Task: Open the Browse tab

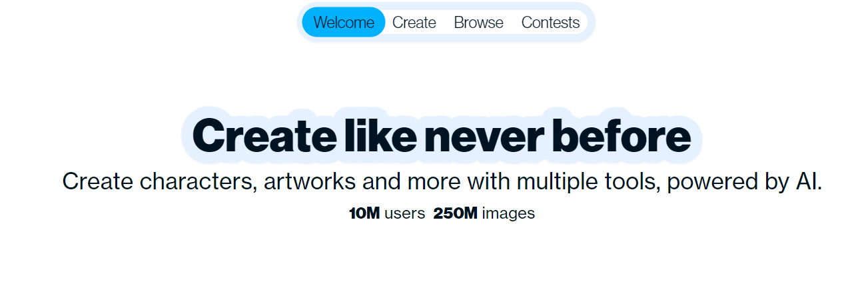Action: click(x=478, y=22)
